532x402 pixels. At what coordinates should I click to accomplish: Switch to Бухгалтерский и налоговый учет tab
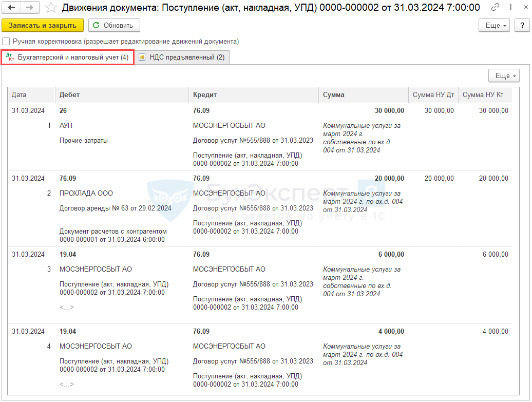click(x=67, y=58)
